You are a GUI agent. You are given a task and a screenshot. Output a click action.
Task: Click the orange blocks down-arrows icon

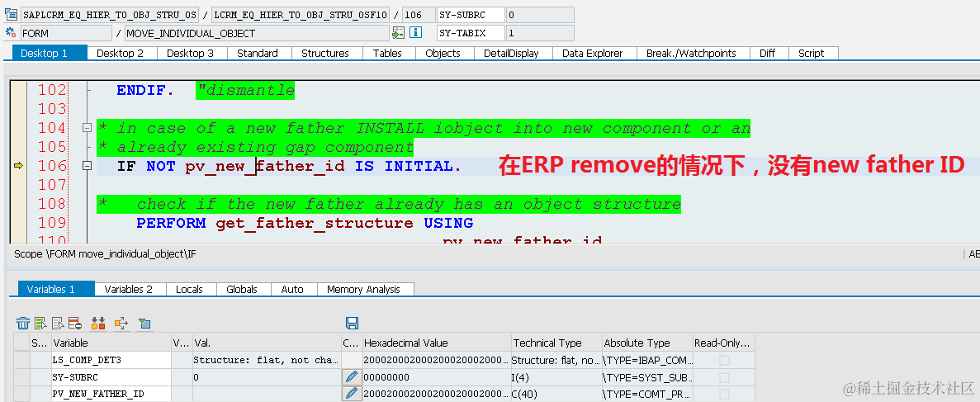98,324
